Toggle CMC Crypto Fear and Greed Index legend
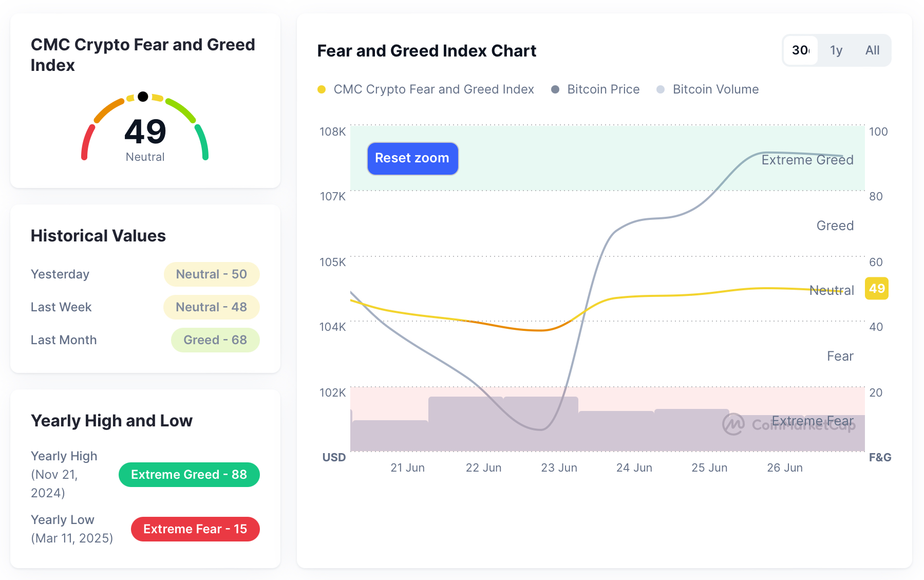The image size is (924, 580). pos(433,89)
